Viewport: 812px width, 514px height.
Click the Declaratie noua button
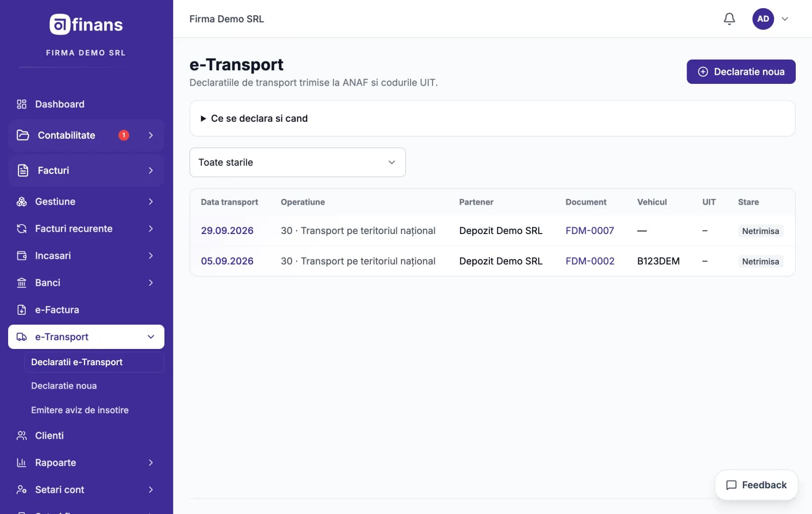point(741,72)
